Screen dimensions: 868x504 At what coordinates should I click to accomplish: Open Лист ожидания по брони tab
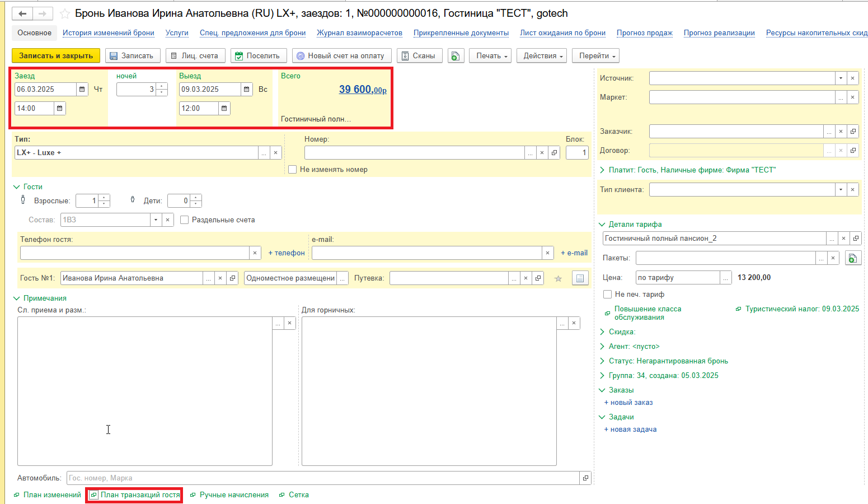tap(562, 32)
